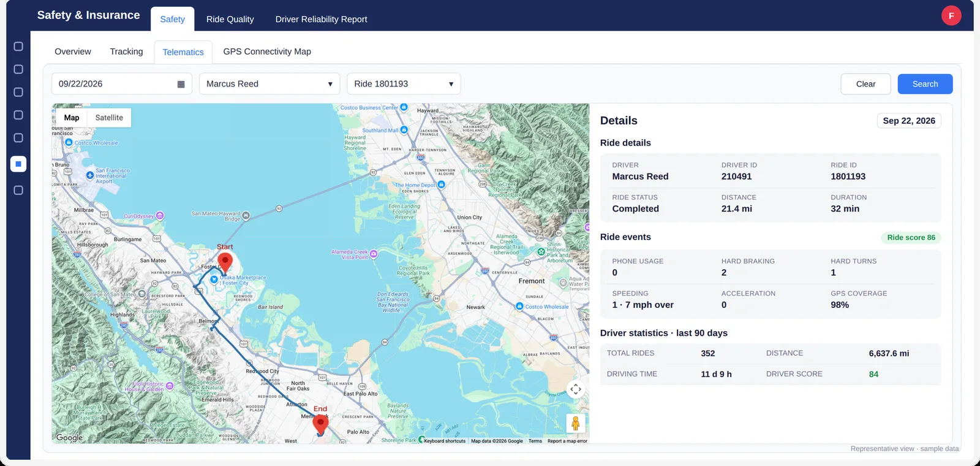Click the CuriOdyssey map pin

coord(160,216)
